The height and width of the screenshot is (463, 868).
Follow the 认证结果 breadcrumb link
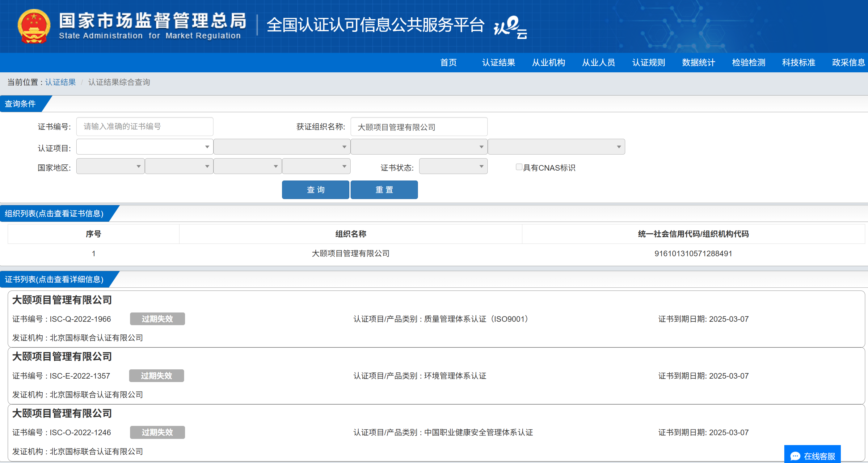click(x=60, y=82)
